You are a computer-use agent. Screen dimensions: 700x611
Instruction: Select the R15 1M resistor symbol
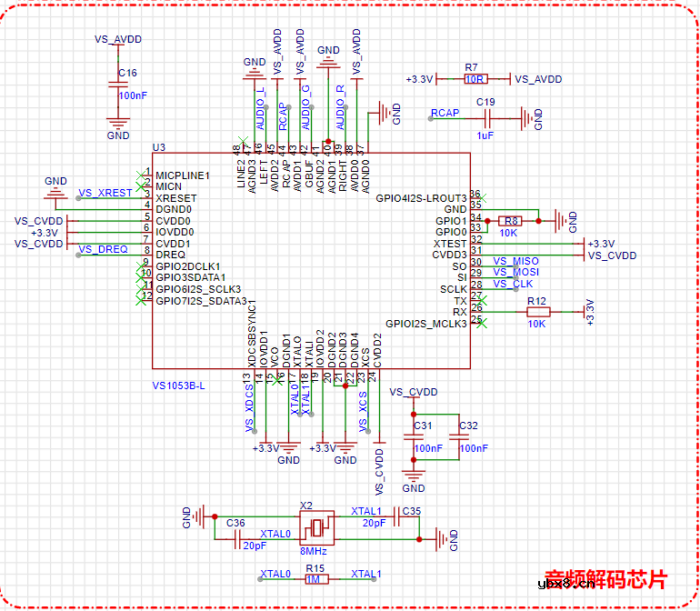(315, 579)
